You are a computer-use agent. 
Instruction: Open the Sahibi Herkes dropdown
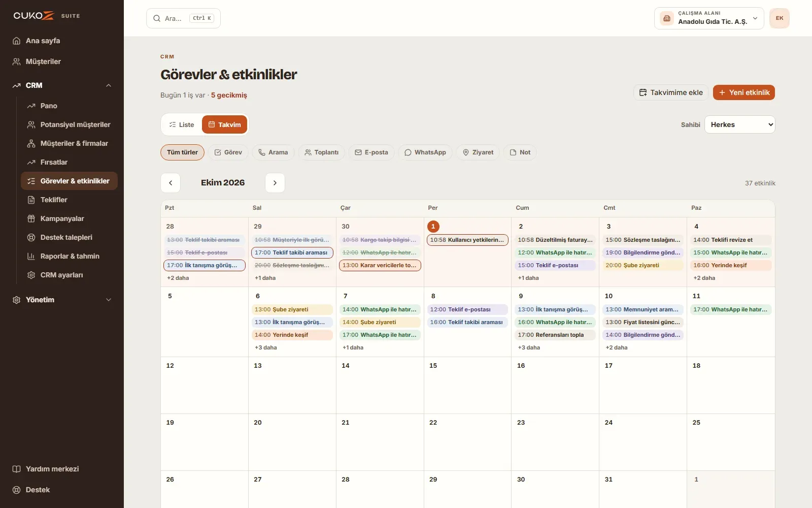click(739, 124)
